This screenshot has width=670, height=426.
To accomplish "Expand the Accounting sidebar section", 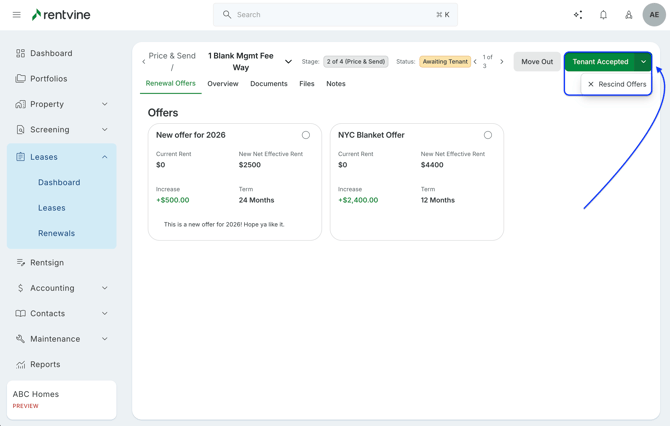I will click(104, 288).
